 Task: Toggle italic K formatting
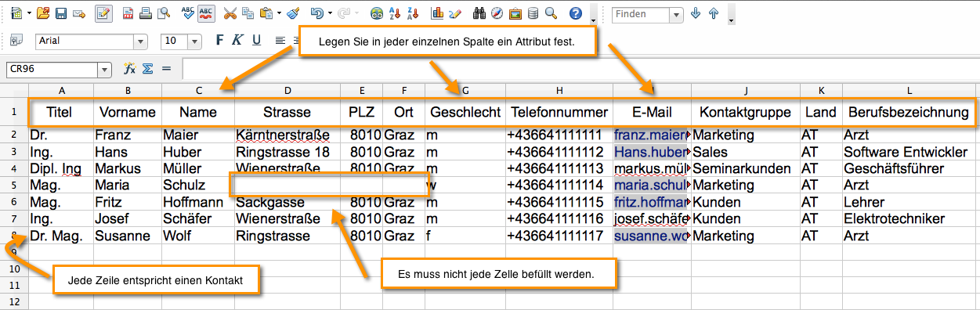pos(238,41)
